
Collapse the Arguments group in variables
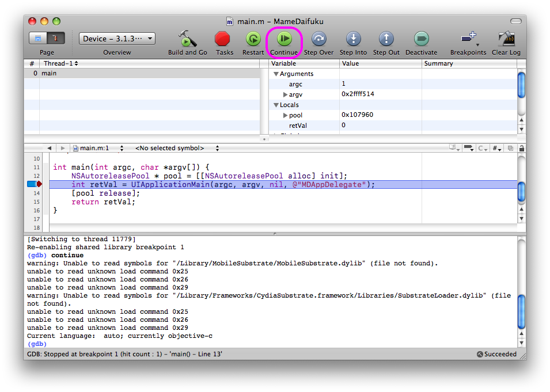(276, 74)
